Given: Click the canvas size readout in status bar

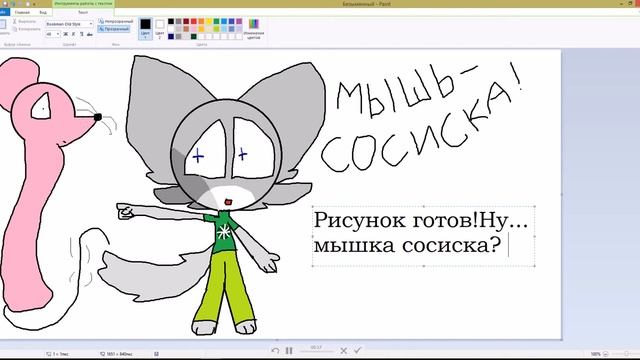Looking at the screenshot, I should pos(116,354).
